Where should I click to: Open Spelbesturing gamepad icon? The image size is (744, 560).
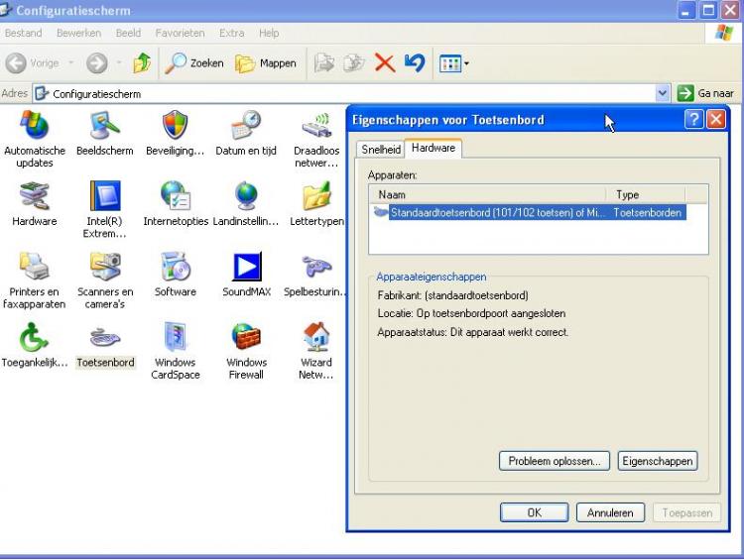[x=316, y=267]
